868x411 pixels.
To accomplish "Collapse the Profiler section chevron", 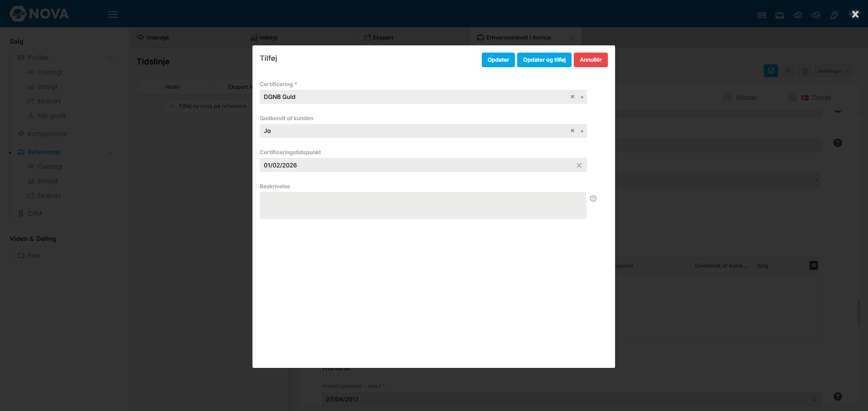I will pyautogui.click(x=111, y=58).
